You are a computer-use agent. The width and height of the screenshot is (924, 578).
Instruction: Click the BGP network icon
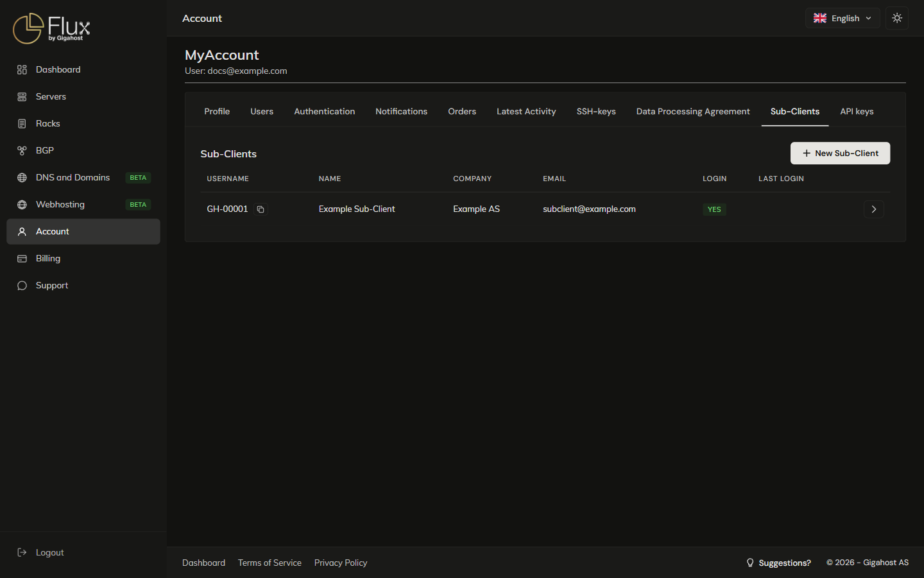(x=22, y=151)
